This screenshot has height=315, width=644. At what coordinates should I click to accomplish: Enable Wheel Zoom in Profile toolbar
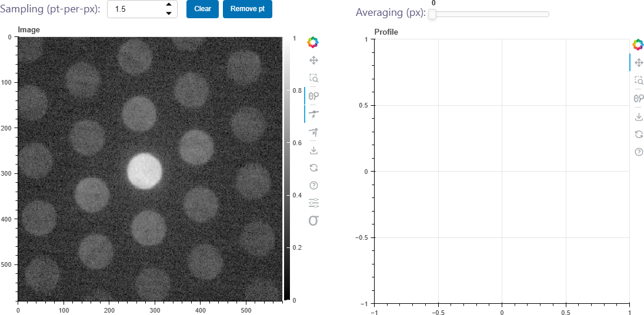coord(638,99)
